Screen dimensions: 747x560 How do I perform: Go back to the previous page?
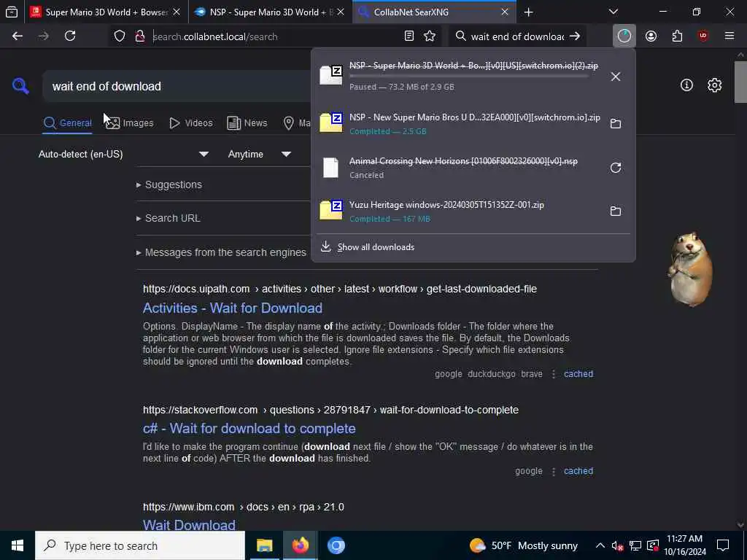pos(18,36)
